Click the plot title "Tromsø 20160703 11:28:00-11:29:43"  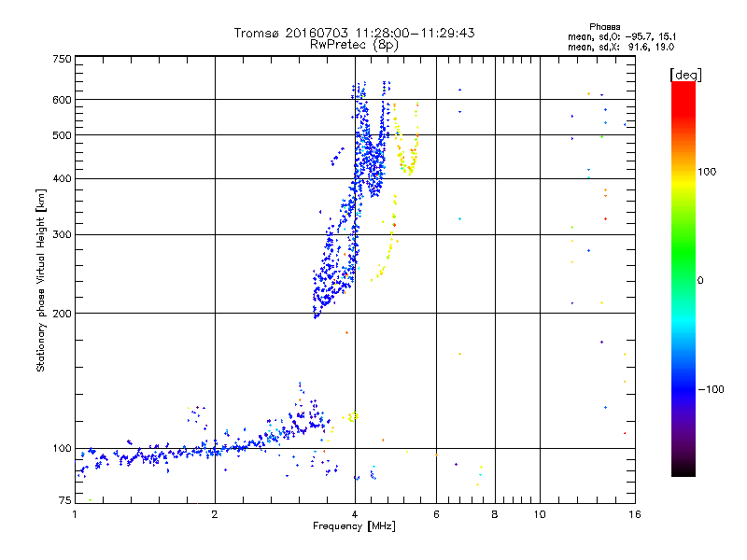pos(354,33)
